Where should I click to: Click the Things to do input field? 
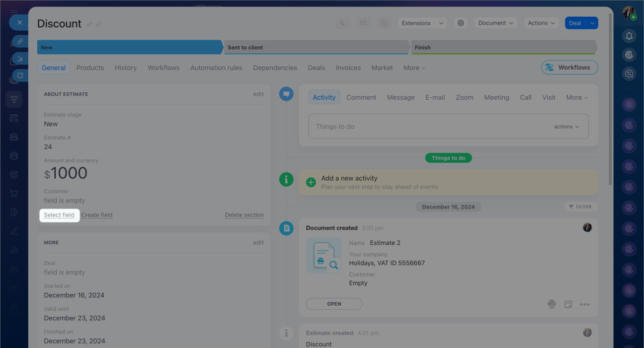tap(428, 127)
